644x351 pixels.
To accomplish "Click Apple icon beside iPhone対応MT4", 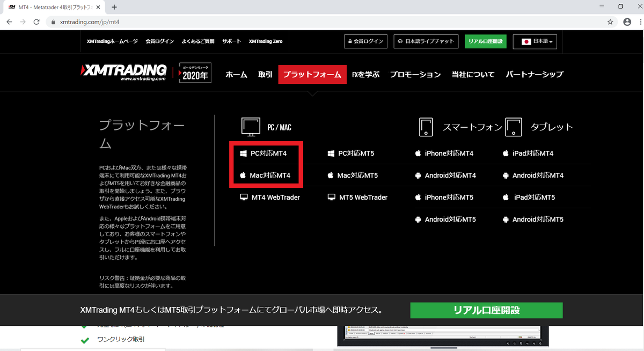I will 418,153.
